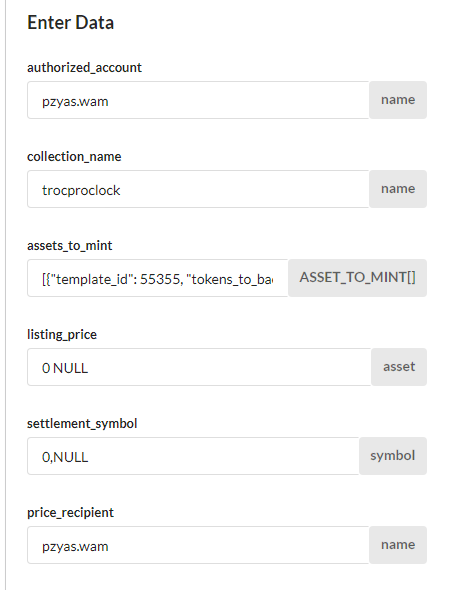Click the ASSET_TO_MINT[] type badge
The width and height of the screenshot is (451, 590).
(x=357, y=278)
